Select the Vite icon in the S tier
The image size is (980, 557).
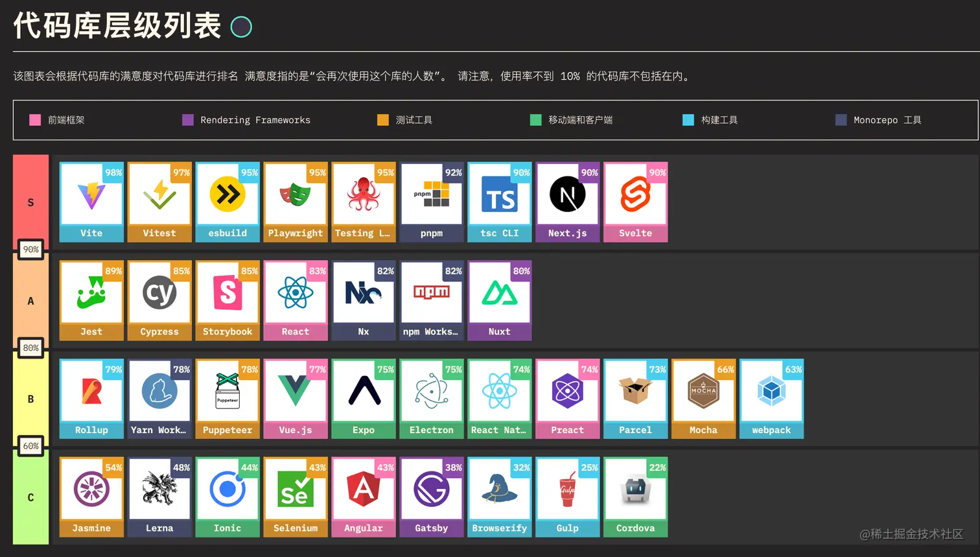(91, 194)
